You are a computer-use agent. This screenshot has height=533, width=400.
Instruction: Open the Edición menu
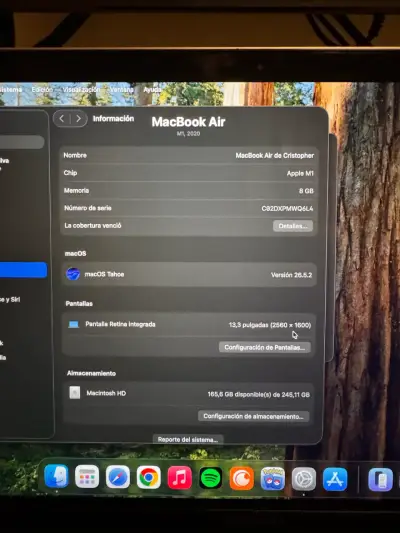pos(42,89)
